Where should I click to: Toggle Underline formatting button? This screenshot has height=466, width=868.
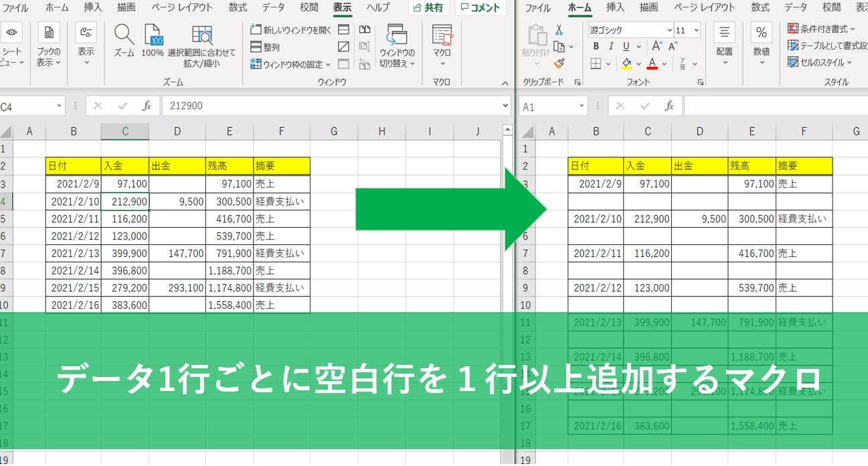pyautogui.click(x=626, y=46)
